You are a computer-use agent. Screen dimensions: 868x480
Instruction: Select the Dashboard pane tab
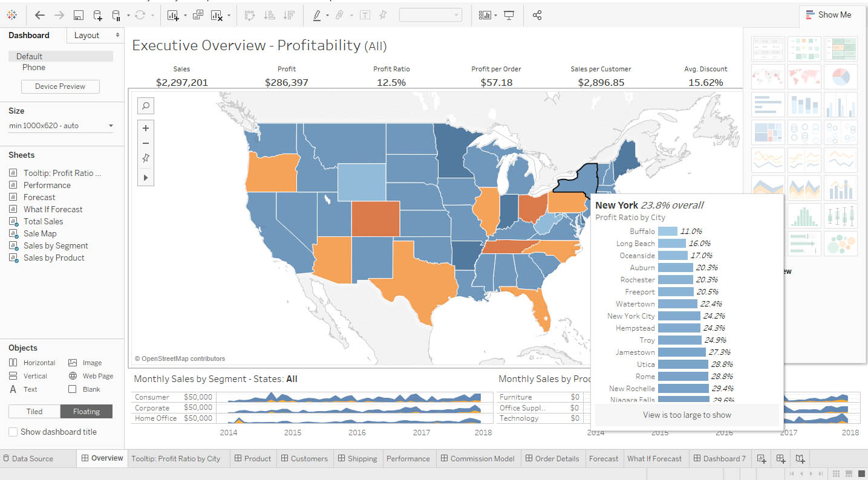(x=29, y=35)
